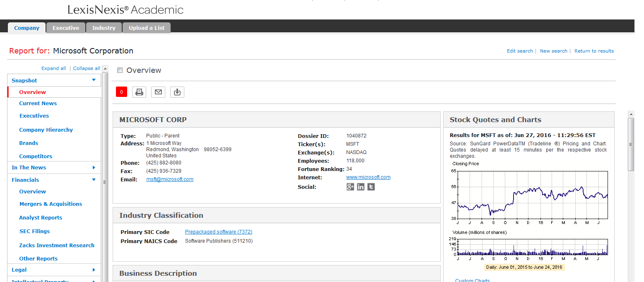Image resolution: width=644 pixels, height=282 pixels.
Task: Open Zacks Investment Research in sidebar
Action: click(x=57, y=245)
